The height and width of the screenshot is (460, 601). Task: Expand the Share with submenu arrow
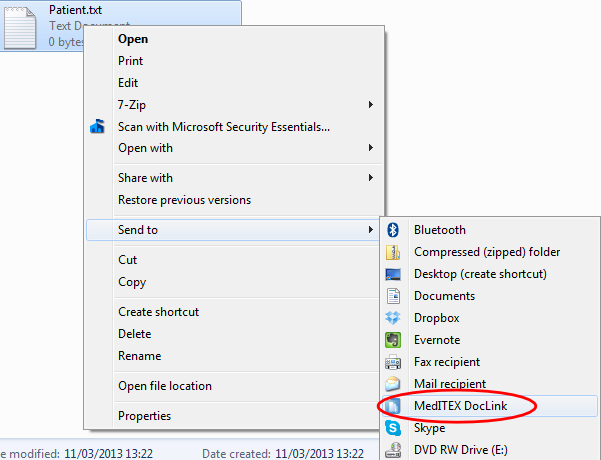370,177
